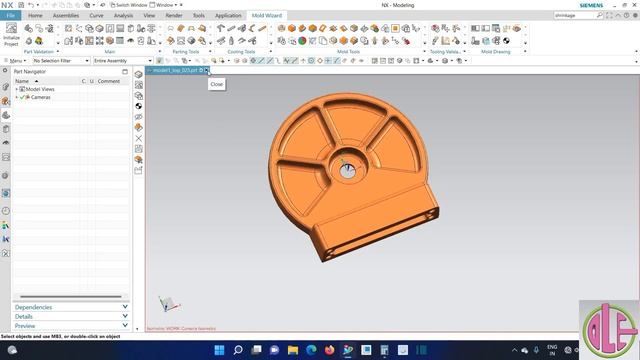Viewport: 640px width, 360px height.
Task: Open the Menu dropdown in the selection bar
Action: tap(15, 61)
